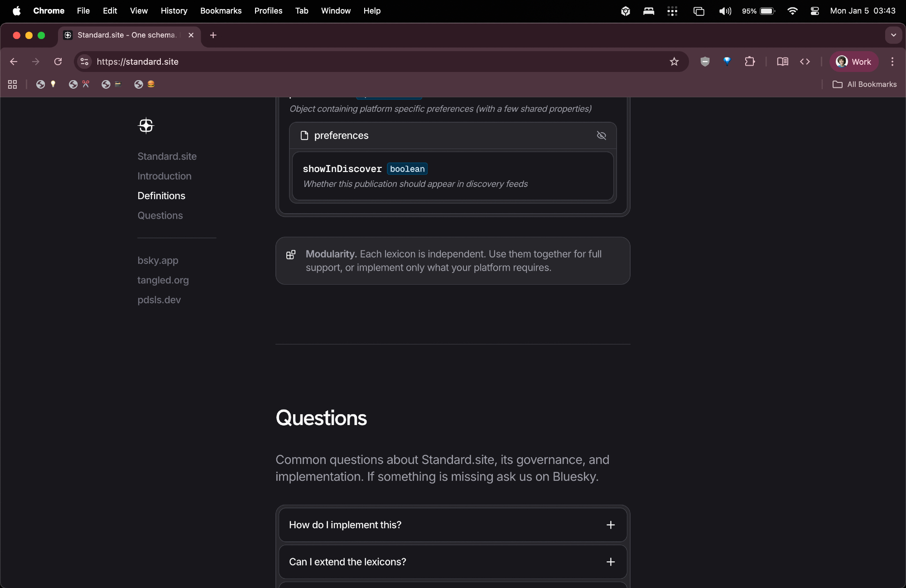Image resolution: width=906 pixels, height=588 pixels.
Task: Click the sound volume icon in menu bar
Action: coord(725,11)
